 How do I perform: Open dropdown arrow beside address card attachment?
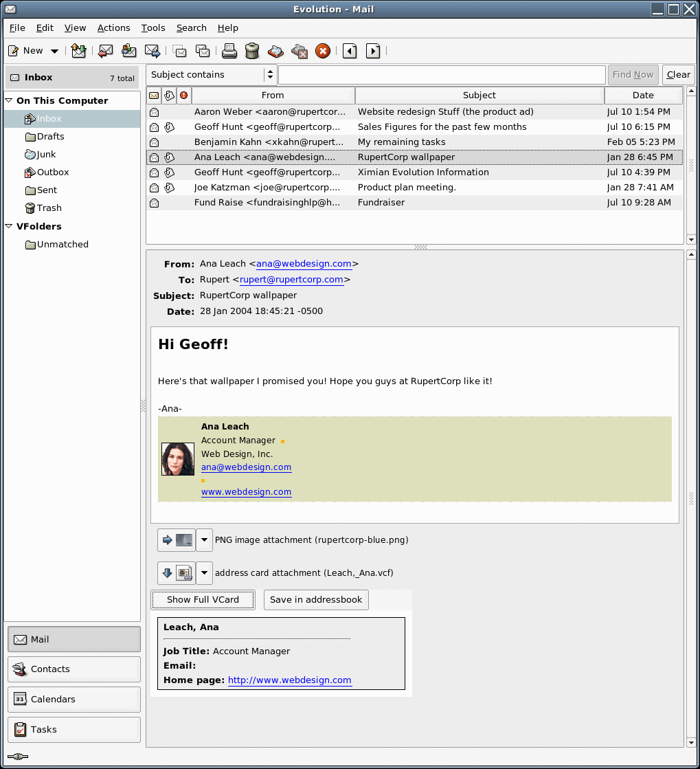(x=204, y=573)
